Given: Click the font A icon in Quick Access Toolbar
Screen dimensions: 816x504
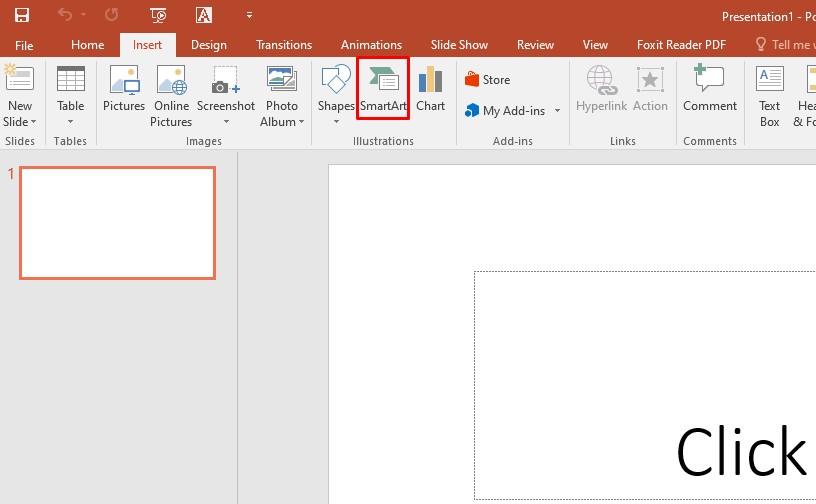Looking at the screenshot, I should point(203,15).
